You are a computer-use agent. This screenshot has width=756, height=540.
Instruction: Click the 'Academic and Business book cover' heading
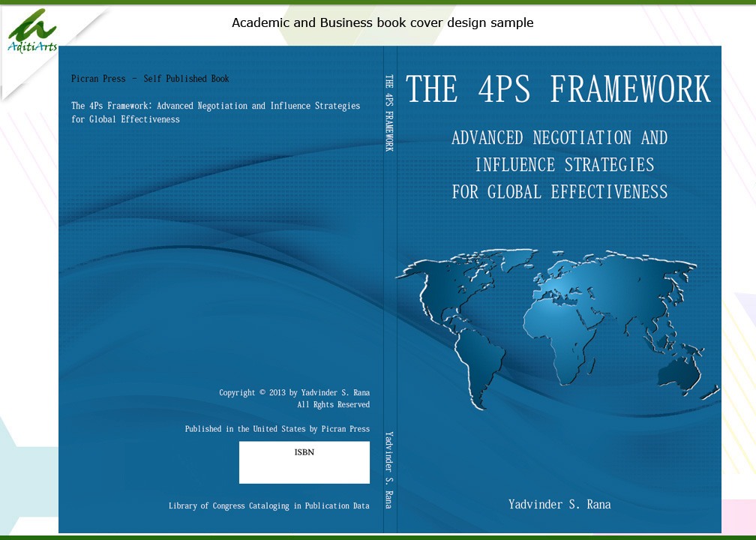click(382, 22)
